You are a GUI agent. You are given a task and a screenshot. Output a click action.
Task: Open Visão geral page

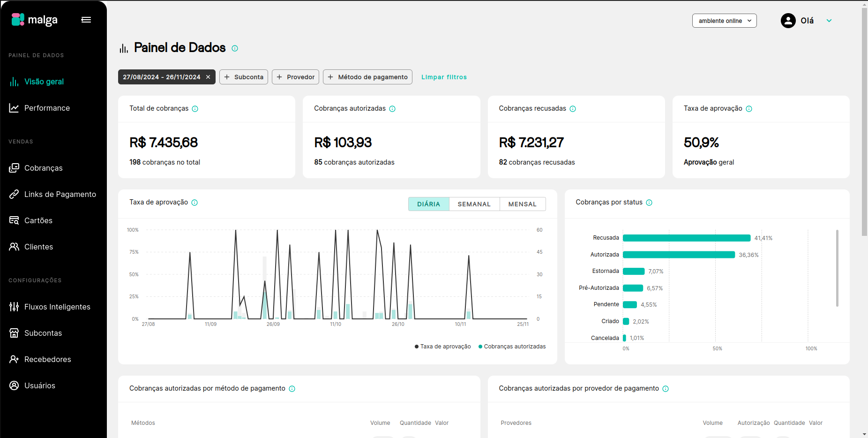click(x=44, y=82)
